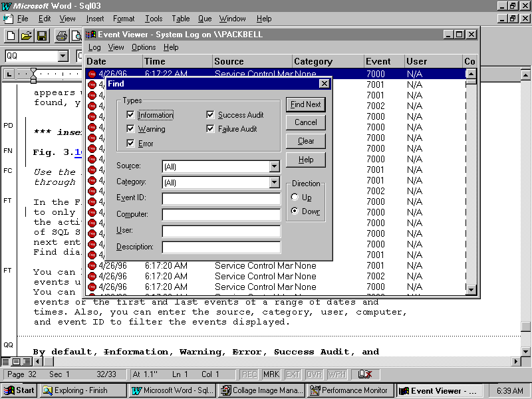Click the New document icon in Word toolbar
The image size is (532, 399).
coord(11,36)
